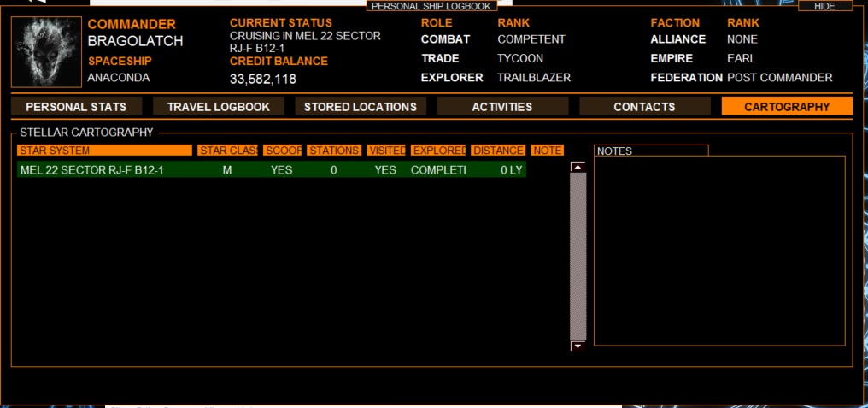Image resolution: width=868 pixels, height=408 pixels.
Task: Go to the Contacts tab
Action: 645,106
